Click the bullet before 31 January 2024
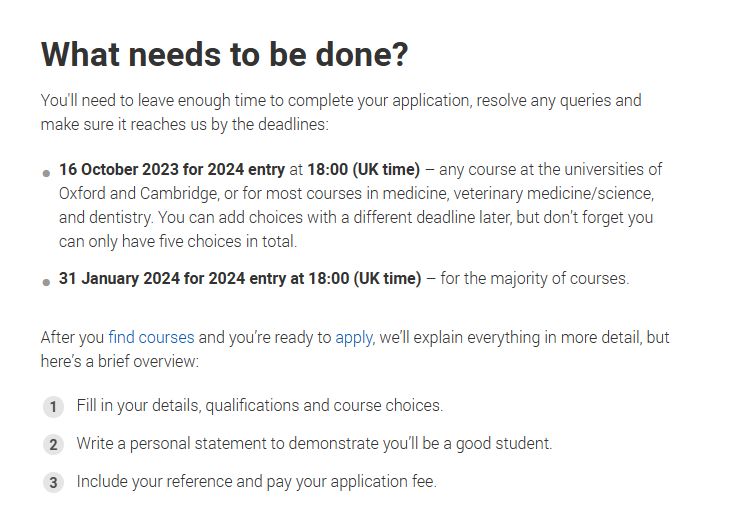Screen dimensions: 731x511 [46, 282]
